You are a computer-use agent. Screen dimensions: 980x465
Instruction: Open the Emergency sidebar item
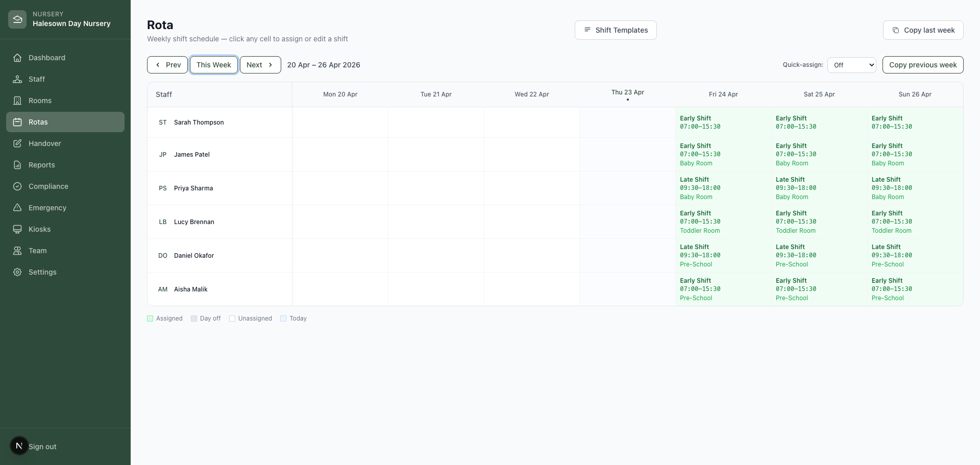pos(65,208)
